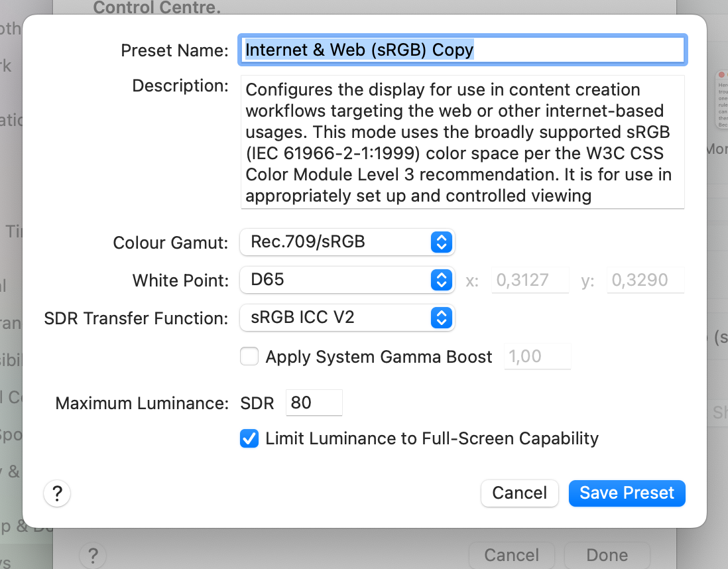Click the Preset Name text field
728x569 pixels.
coord(462,50)
